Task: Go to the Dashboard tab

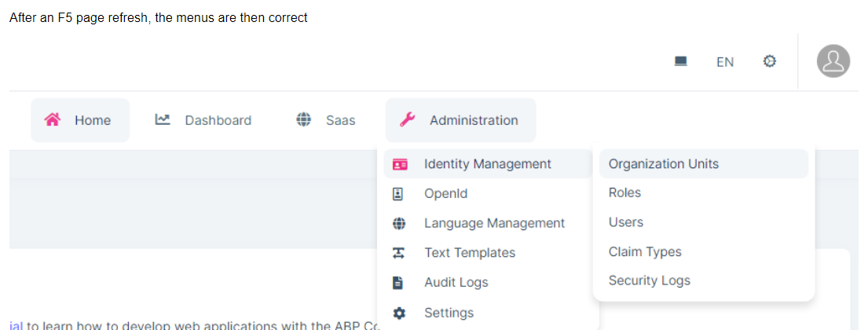Action: [218, 120]
